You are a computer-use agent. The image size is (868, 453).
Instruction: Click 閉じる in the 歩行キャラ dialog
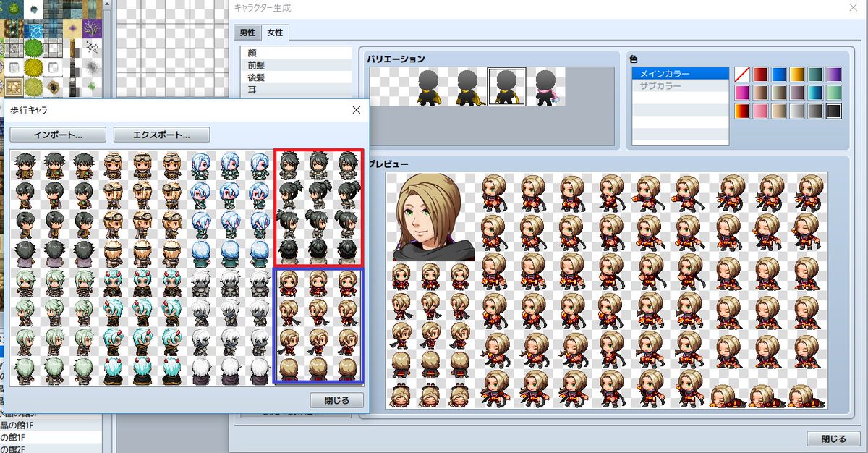coord(336,400)
